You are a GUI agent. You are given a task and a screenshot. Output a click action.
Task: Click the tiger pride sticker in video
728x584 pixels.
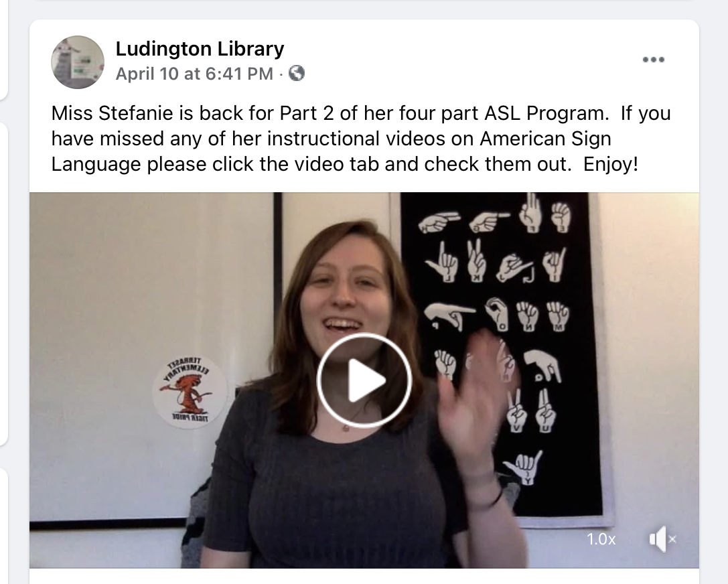190,392
